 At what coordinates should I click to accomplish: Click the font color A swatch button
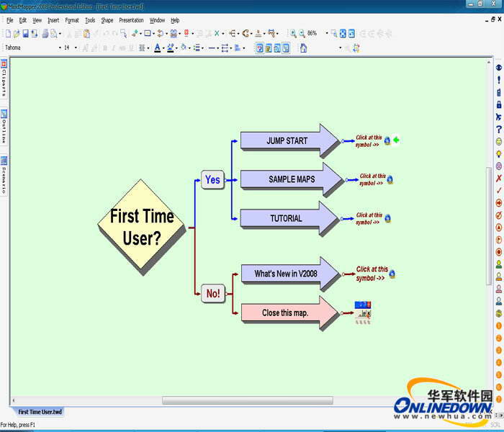click(157, 48)
